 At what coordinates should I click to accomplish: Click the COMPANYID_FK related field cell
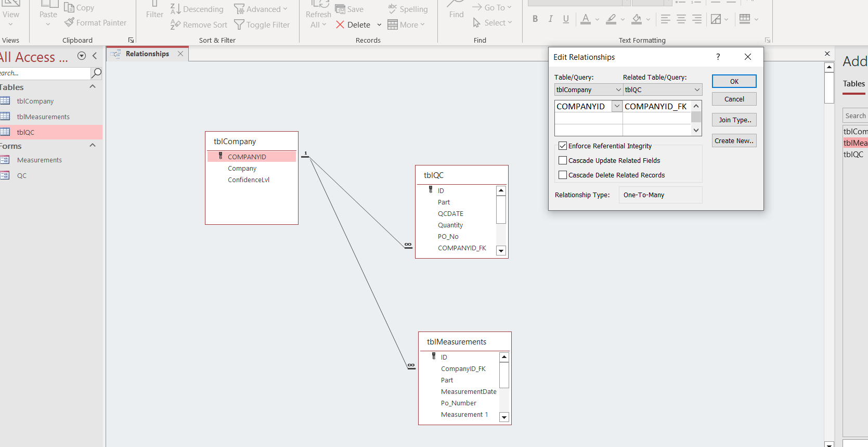click(656, 106)
